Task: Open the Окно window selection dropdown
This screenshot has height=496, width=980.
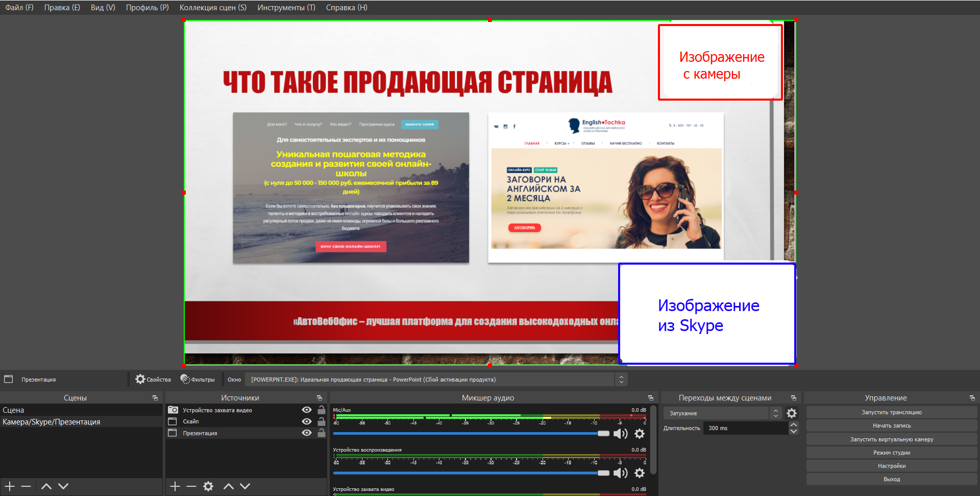Action: pos(436,380)
